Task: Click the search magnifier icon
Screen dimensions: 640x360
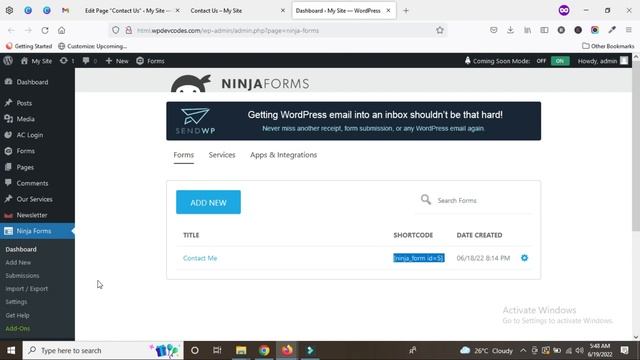Action: coord(426,200)
